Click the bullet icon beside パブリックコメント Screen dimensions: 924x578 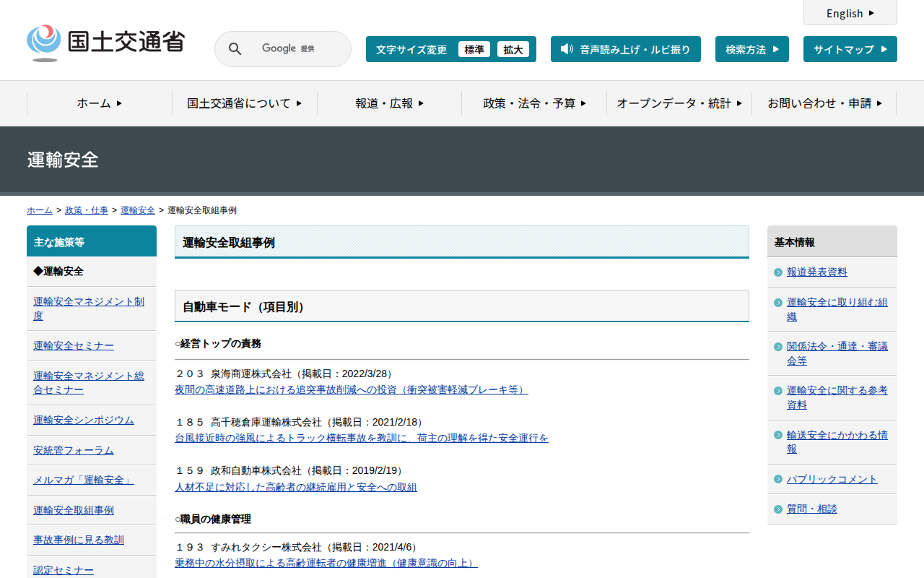(777, 480)
